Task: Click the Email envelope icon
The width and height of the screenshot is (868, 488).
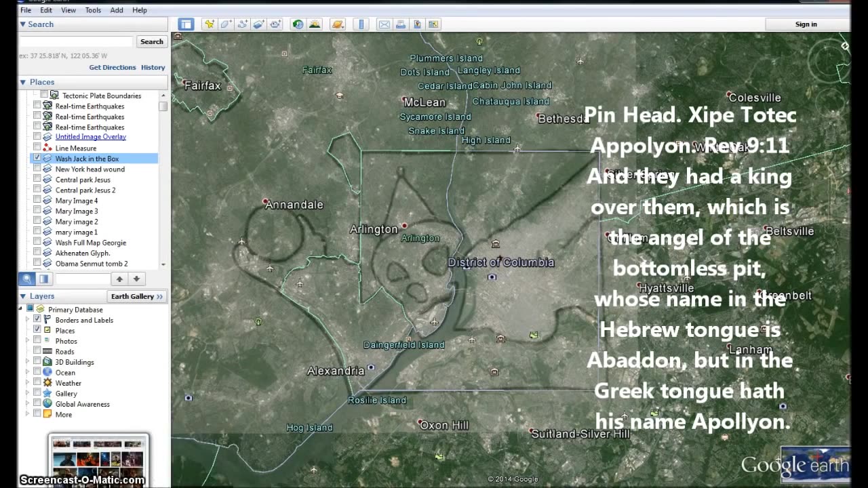Action: pos(384,24)
